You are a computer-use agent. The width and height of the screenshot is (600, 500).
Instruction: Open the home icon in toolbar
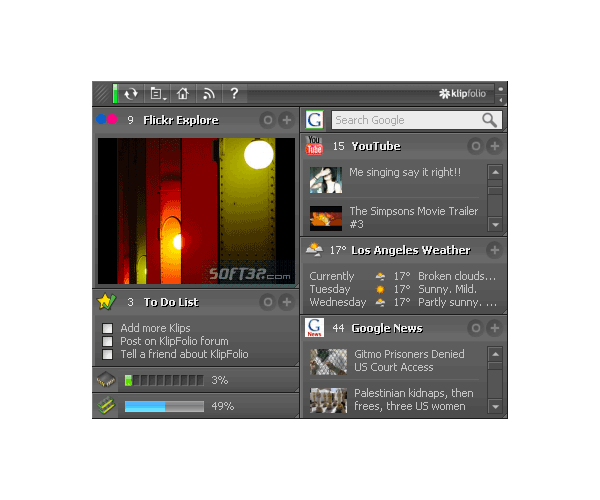point(182,94)
